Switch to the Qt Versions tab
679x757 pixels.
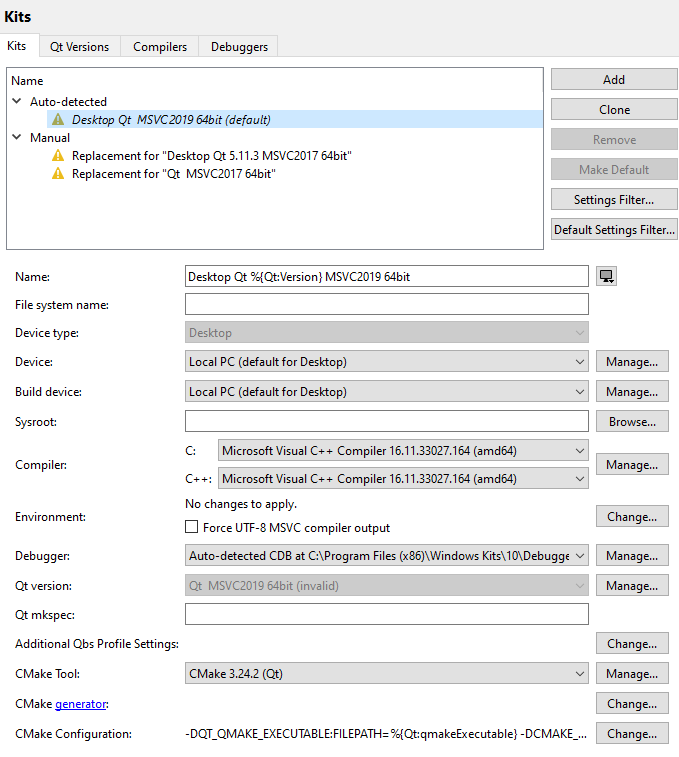[80, 47]
